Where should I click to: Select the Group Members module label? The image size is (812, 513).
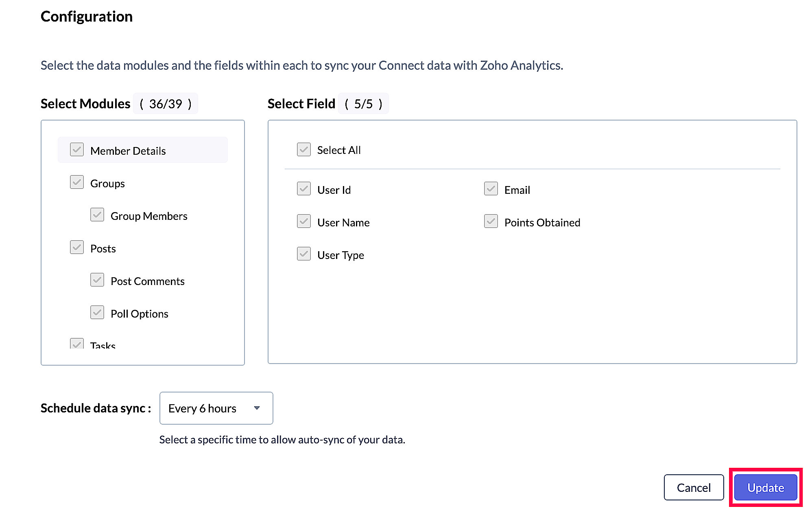149,216
